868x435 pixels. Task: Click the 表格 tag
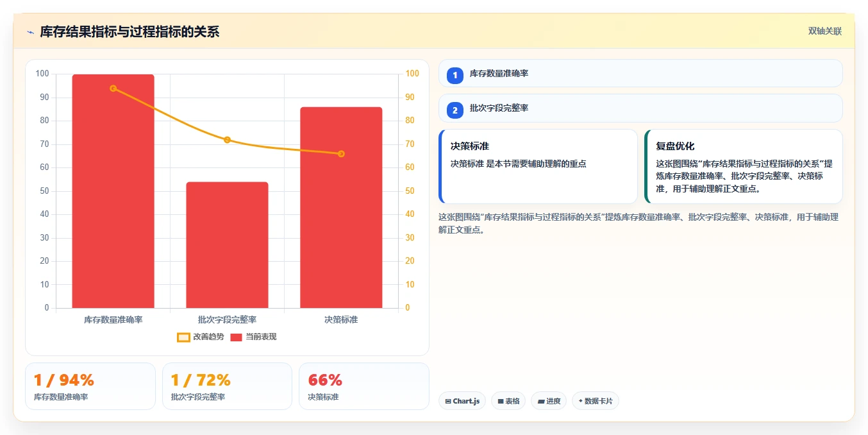(x=508, y=401)
